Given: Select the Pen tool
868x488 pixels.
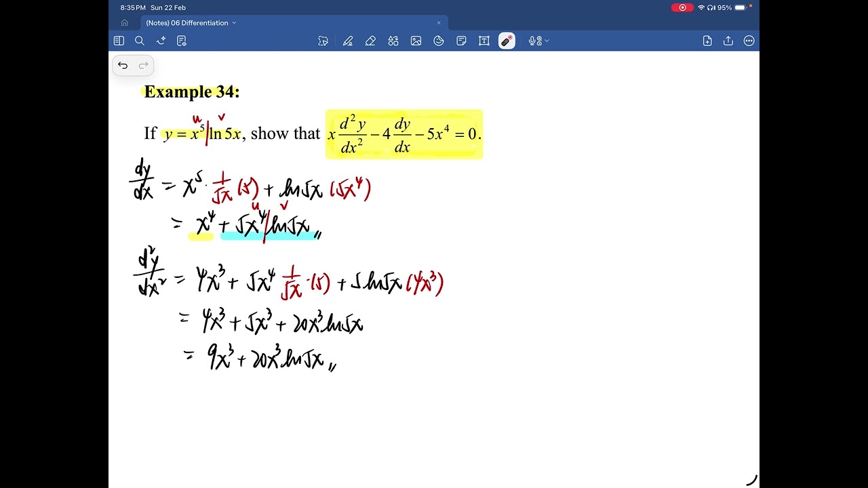Looking at the screenshot, I should point(348,41).
